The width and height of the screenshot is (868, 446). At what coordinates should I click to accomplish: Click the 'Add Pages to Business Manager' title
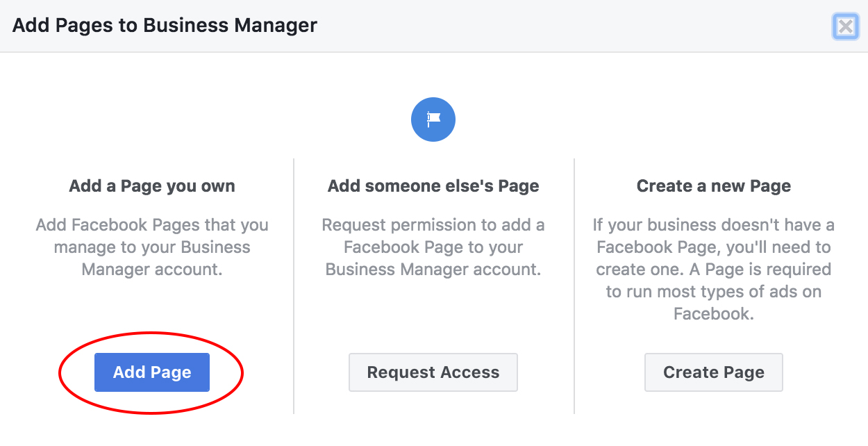click(165, 26)
